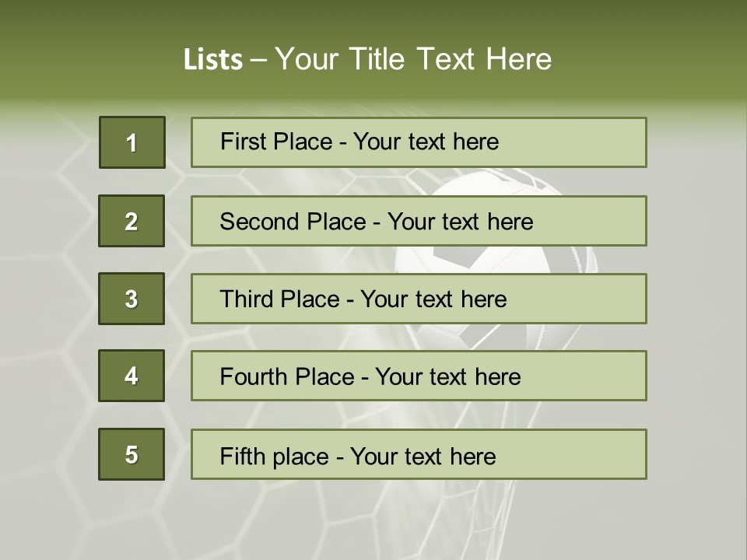Select the 'Fourth Place - Your text here' bar
Image resolution: width=747 pixels, height=560 pixels.
[x=419, y=376]
